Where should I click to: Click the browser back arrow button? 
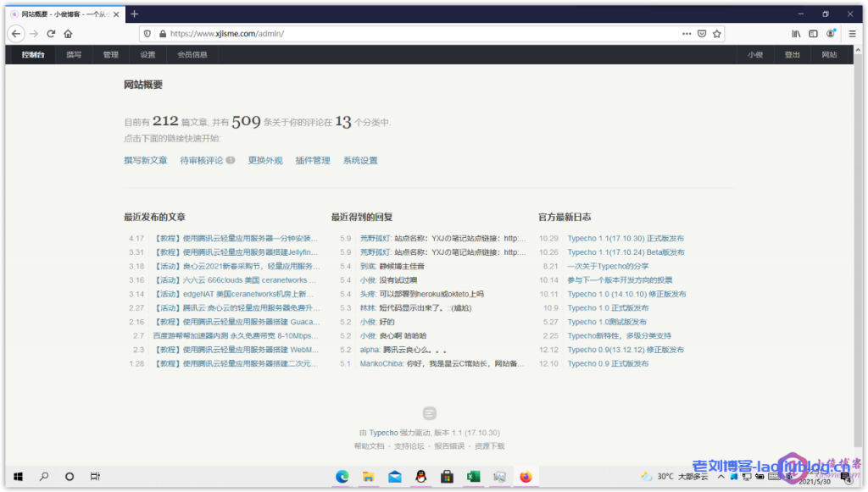[16, 34]
